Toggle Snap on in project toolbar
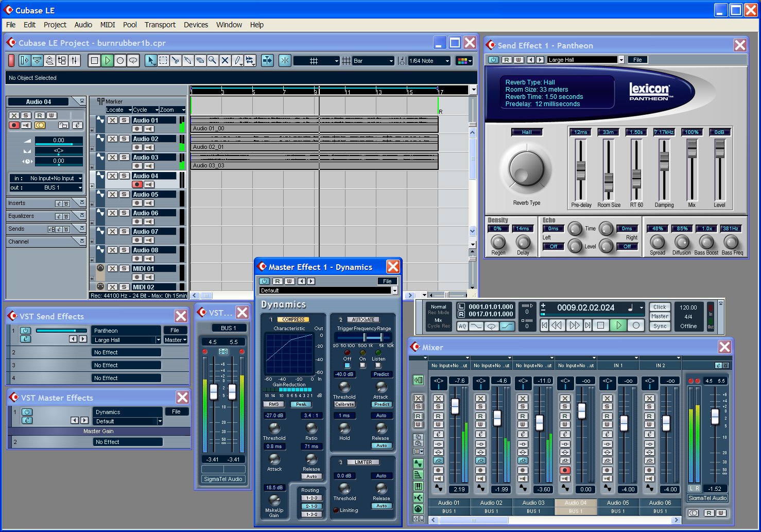The height and width of the screenshot is (532, 761). pos(285,60)
